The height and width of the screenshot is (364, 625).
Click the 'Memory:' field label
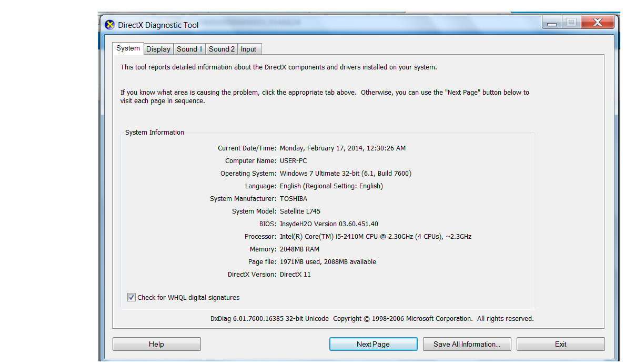(263, 249)
